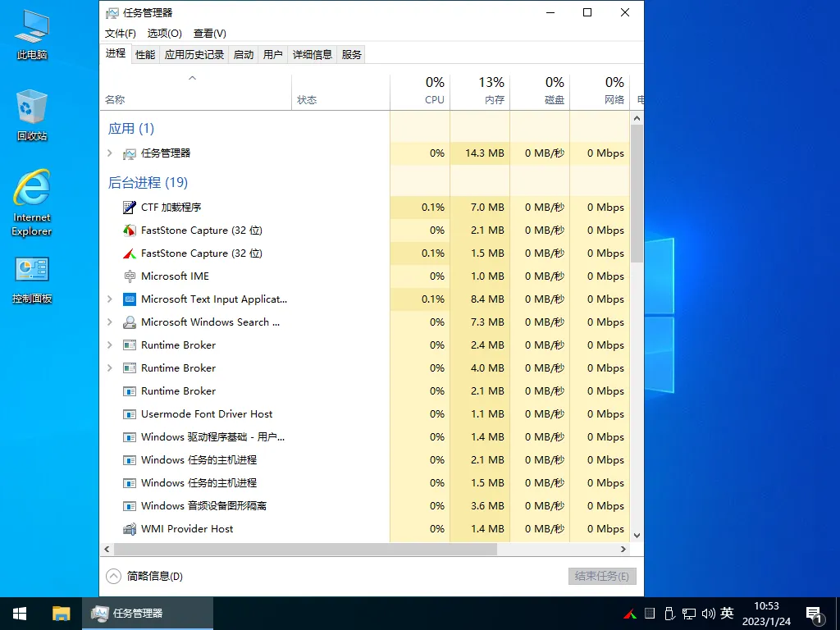
Task: Sort by CPU column header
Action: [420, 92]
